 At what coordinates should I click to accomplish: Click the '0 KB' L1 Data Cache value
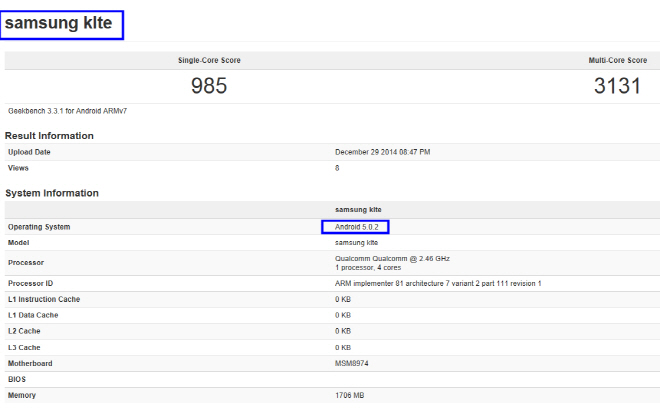(343, 315)
